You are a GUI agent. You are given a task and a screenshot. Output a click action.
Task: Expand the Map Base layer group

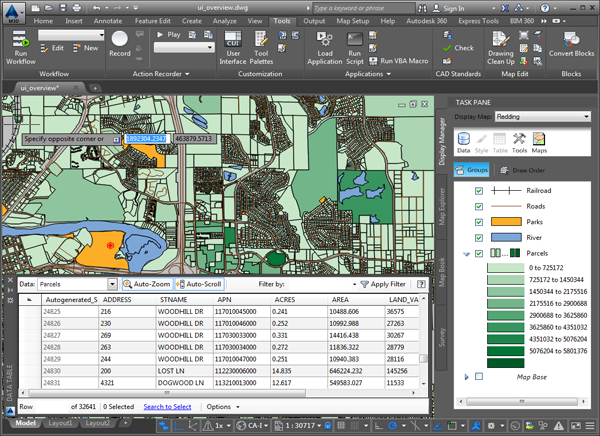pos(467,376)
